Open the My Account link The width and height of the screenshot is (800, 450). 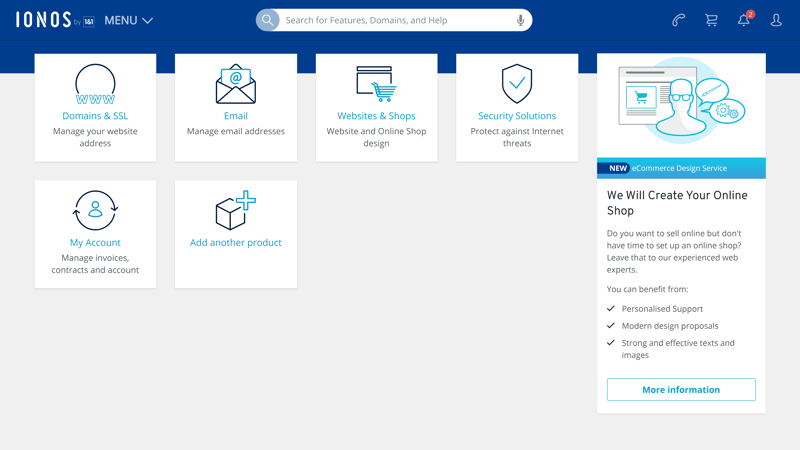tap(95, 243)
